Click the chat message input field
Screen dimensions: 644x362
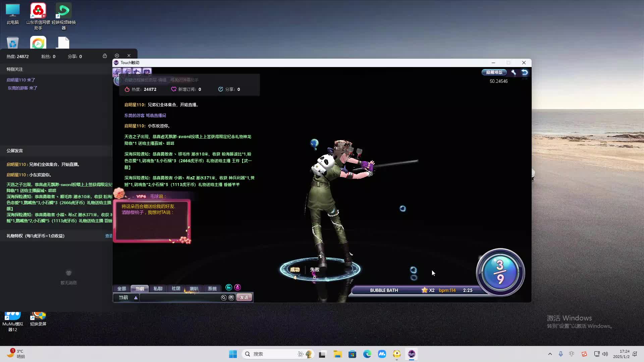179,298
